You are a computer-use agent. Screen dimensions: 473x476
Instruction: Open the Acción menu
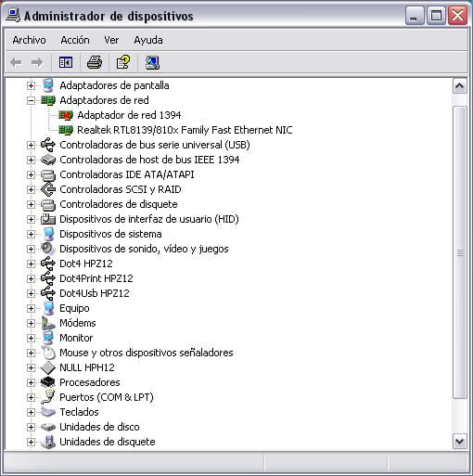pyautogui.click(x=75, y=40)
